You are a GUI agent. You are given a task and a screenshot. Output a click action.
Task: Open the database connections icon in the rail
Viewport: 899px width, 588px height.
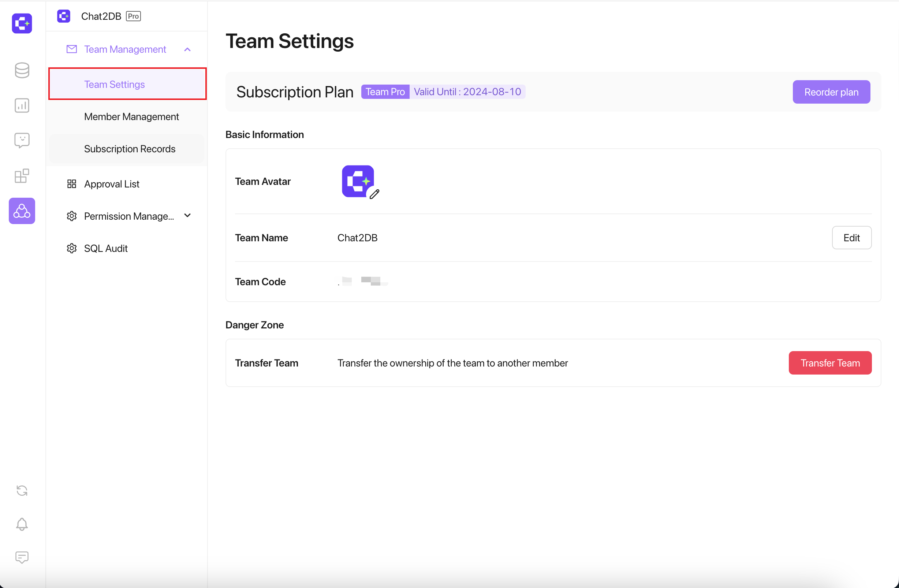point(22,70)
